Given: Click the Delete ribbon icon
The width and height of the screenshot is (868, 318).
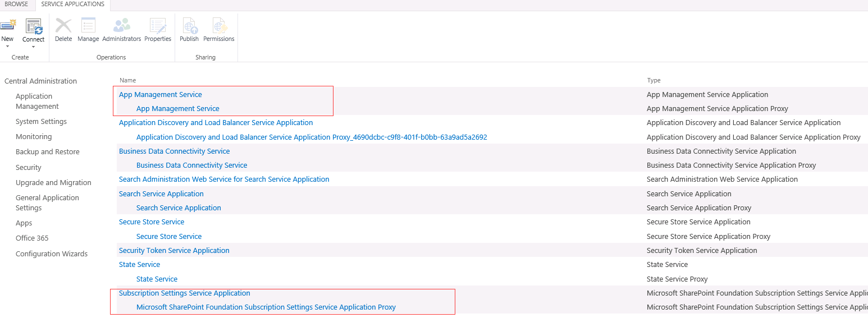Looking at the screenshot, I should point(63,25).
